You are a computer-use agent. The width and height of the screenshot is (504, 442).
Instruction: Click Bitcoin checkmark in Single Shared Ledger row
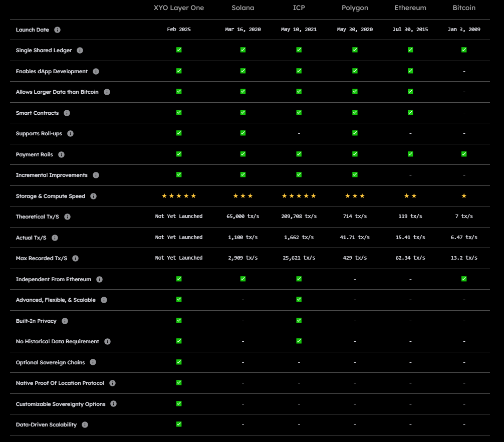464,50
